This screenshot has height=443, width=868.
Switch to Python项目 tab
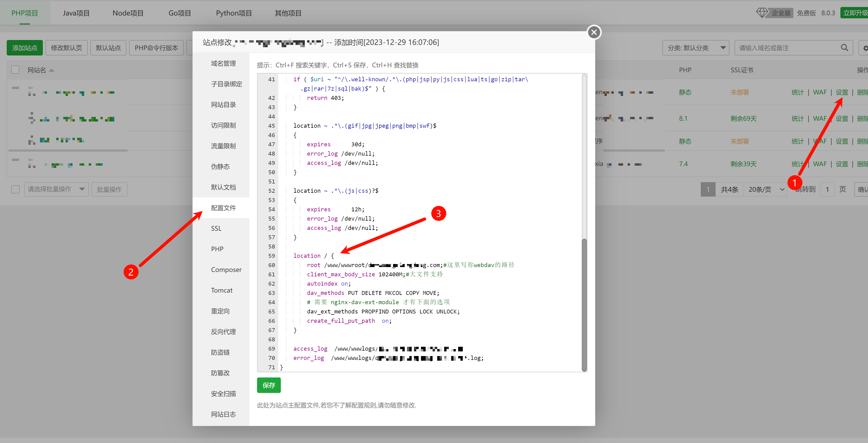tap(234, 13)
